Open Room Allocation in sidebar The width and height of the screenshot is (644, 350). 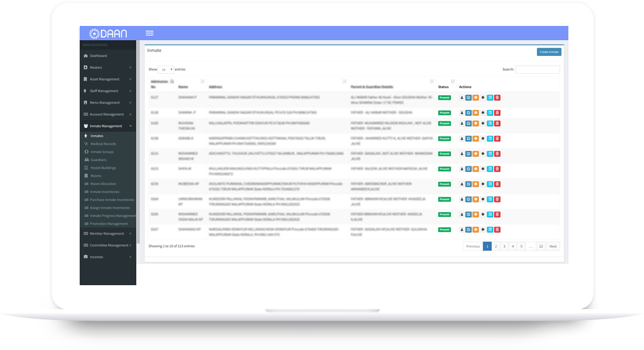104,184
